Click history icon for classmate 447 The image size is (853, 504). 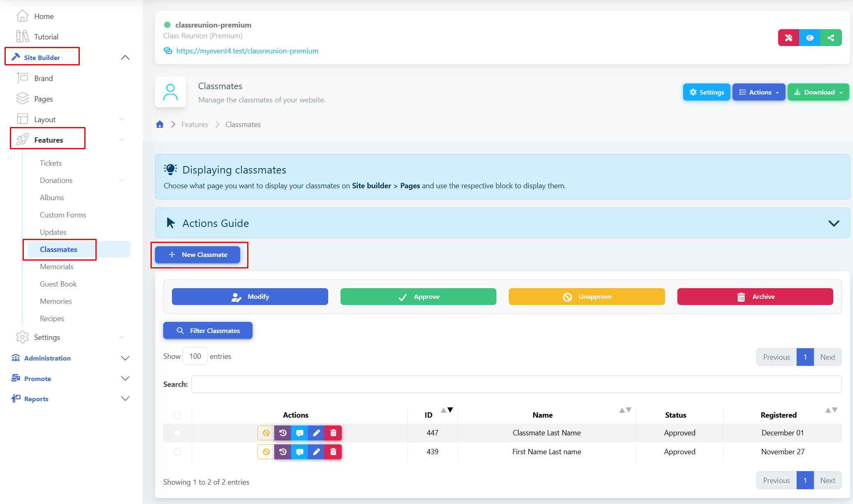point(283,433)
